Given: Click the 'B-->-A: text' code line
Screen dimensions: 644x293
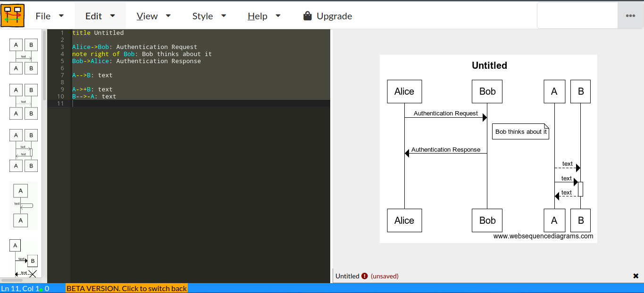Looking at the screenshot, I should [94, 97].
